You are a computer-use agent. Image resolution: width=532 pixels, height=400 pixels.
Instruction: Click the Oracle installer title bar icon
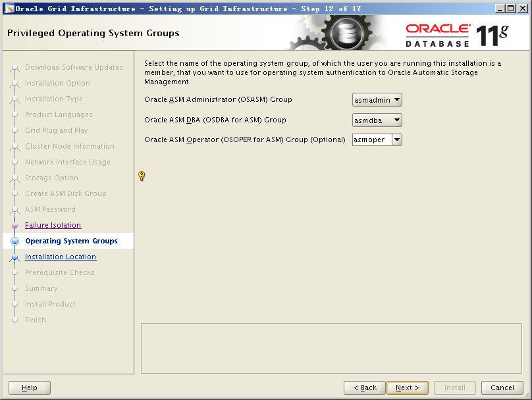pyautogui.click(x=9, y=9)
